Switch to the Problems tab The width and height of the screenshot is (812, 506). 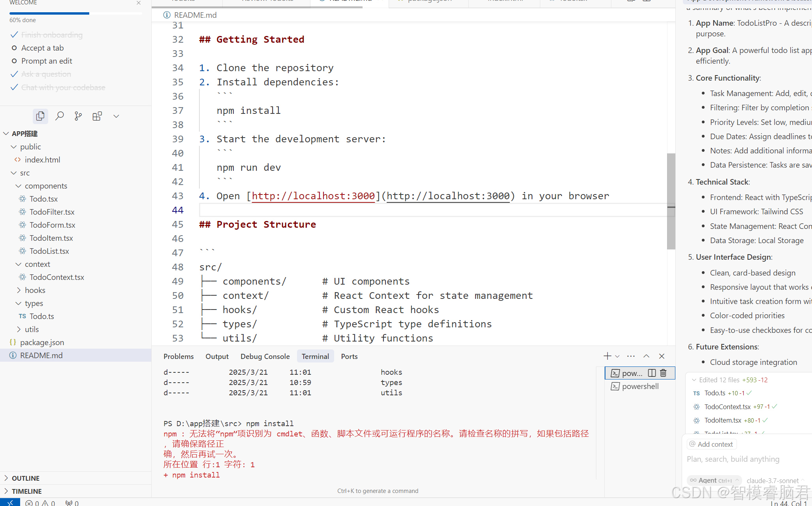coord(179,356)
